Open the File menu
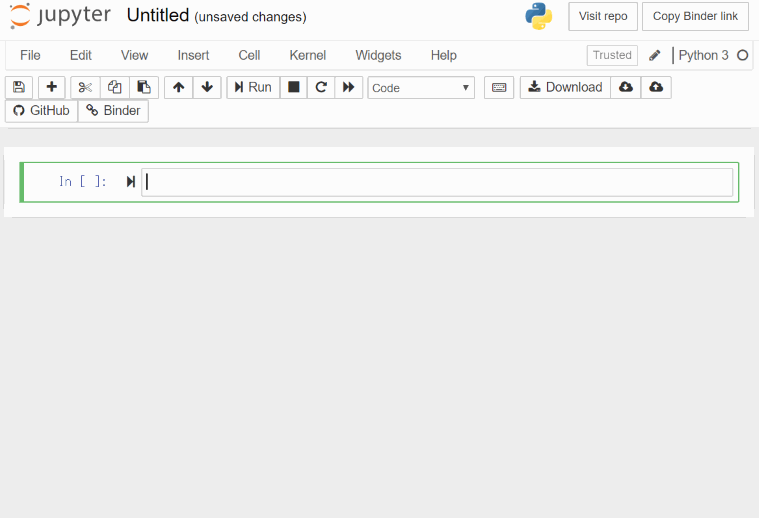 click(x=30, y=55)
